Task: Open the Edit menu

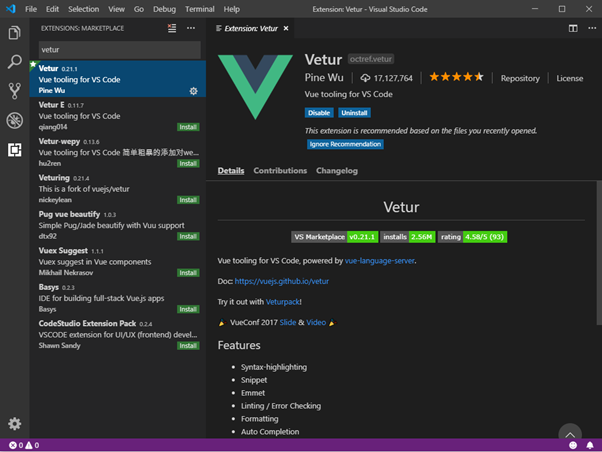Action: tap(52, 9)
